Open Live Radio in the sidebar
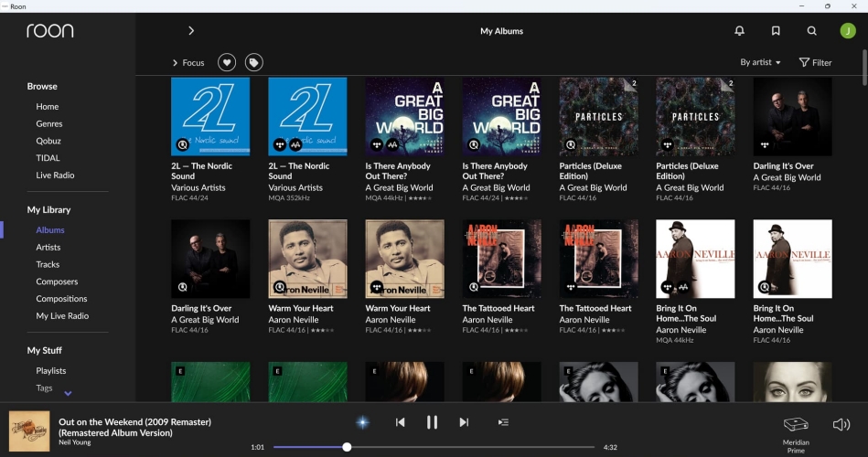The height and width of the screenshot is (457, 868). point(55,175)
